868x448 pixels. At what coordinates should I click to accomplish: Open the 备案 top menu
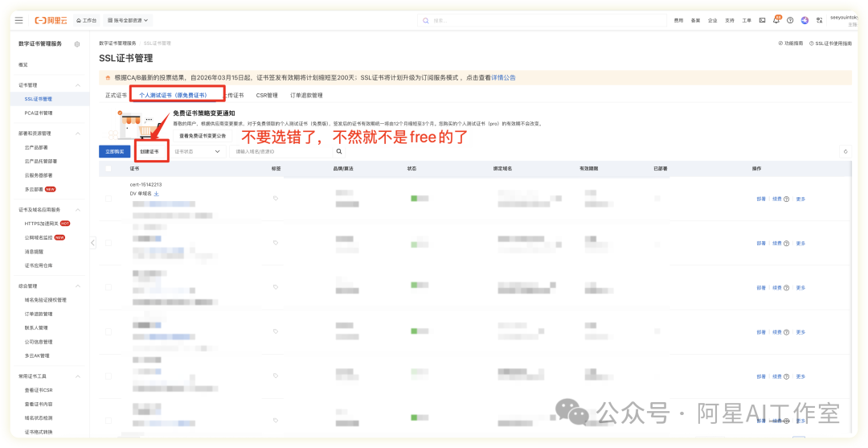pyautogui.click(x=695, y=20)
